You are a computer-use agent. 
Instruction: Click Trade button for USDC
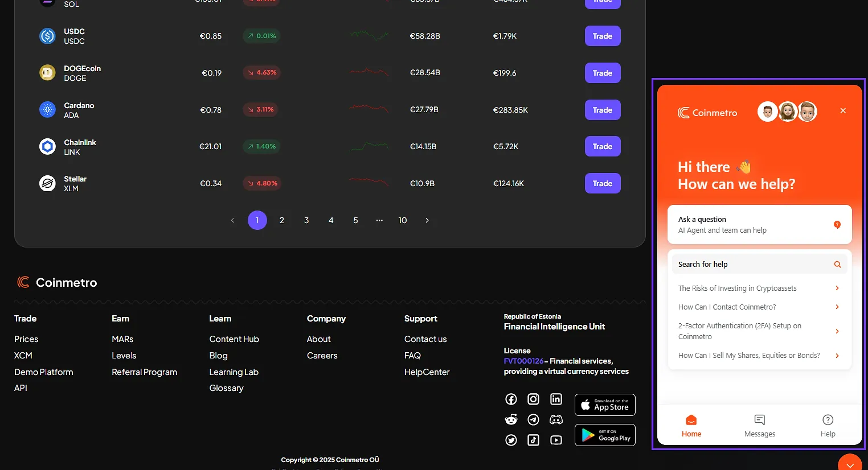(603, 36)
